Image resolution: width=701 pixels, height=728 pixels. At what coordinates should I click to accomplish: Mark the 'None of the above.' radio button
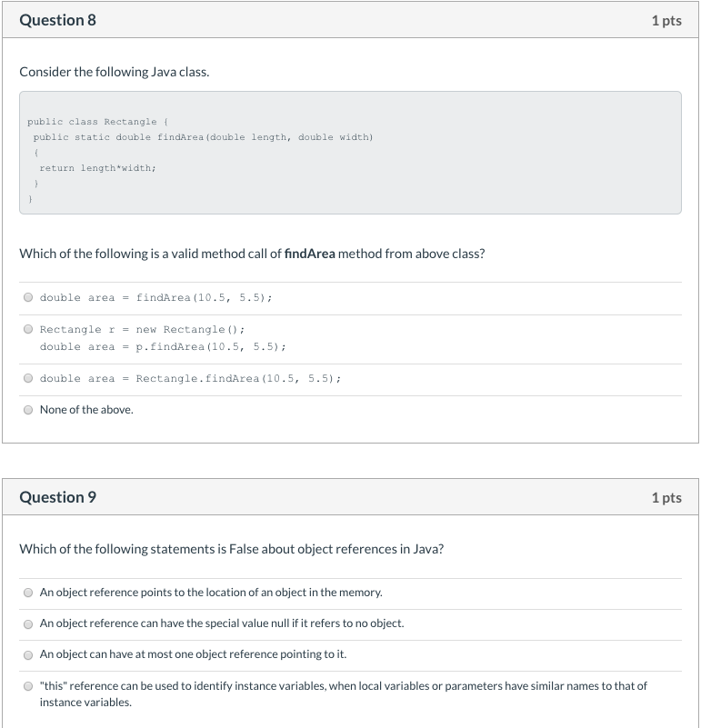tap(28, 410)
